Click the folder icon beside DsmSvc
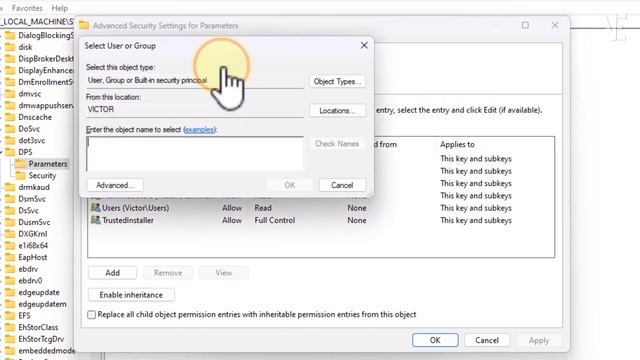 [x=10, y=199]
